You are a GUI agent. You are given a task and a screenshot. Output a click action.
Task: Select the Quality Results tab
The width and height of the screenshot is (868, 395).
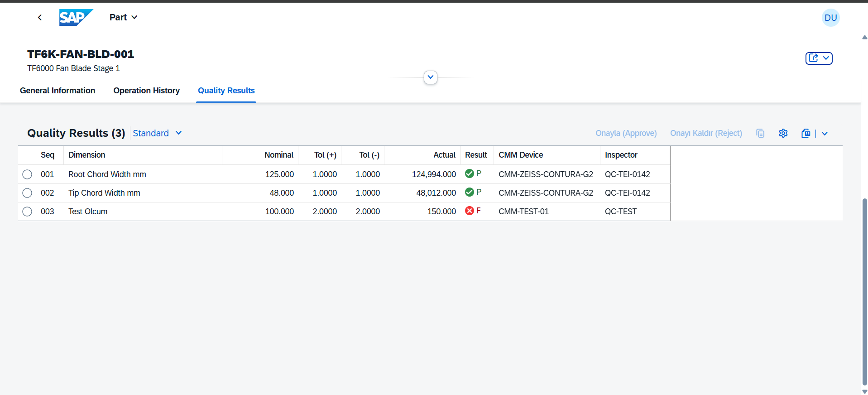(x=226, y=91)
